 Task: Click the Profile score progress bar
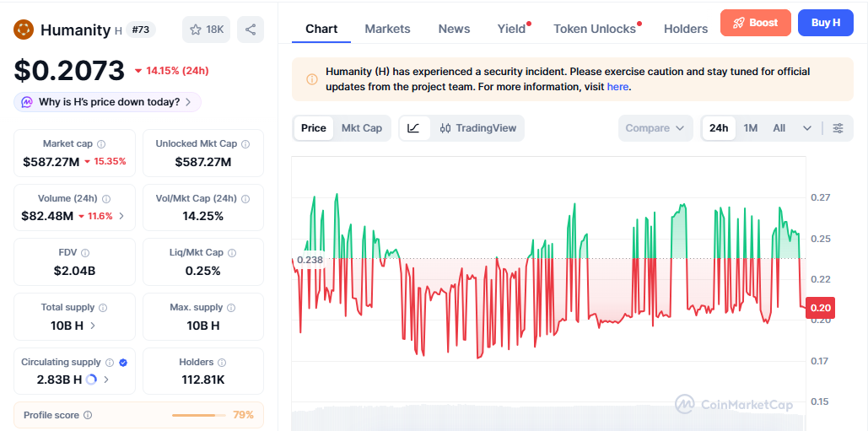(x=199, y=415)
